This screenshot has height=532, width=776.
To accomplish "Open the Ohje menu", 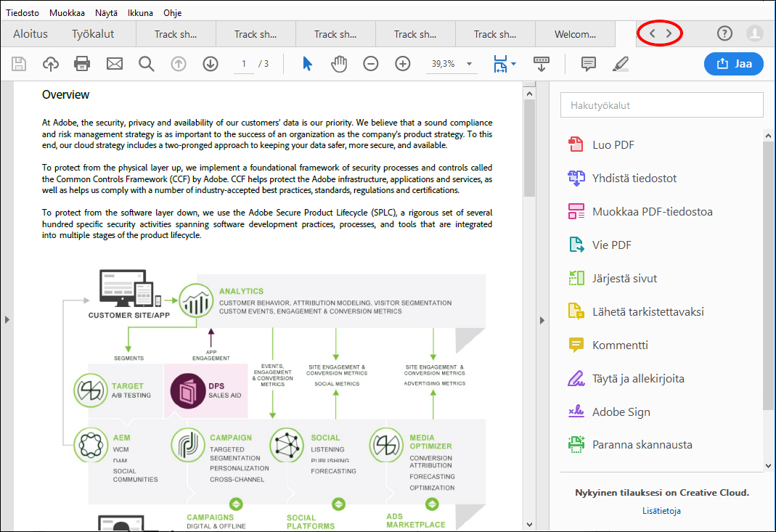I will coord(172,13).
